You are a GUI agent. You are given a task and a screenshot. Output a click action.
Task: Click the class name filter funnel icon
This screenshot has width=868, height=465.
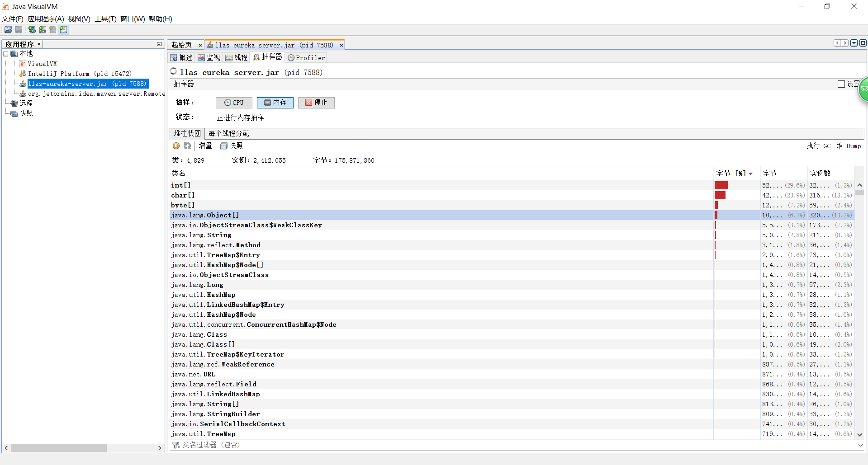tap(176, 445)
